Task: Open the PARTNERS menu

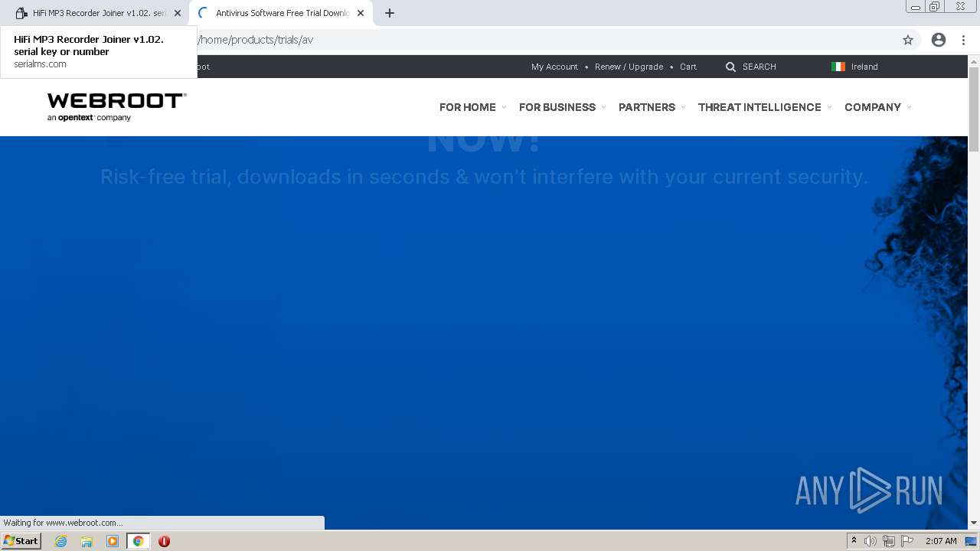Action: tap(647, 107)
